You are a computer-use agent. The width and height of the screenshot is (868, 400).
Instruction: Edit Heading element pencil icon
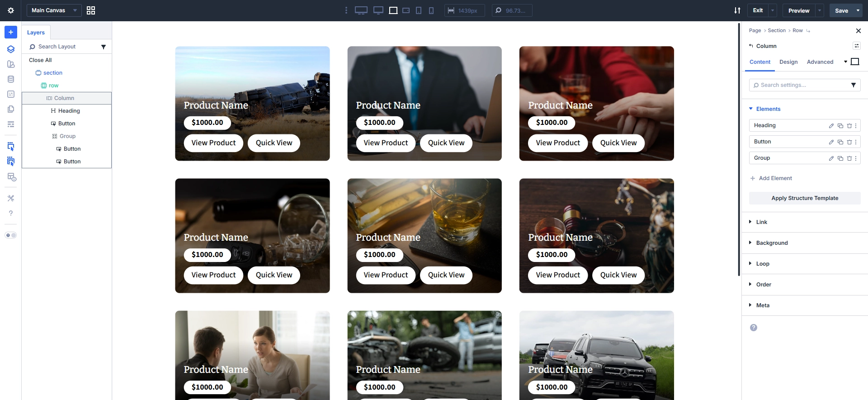pyautogui.click(x=831, y=126)
